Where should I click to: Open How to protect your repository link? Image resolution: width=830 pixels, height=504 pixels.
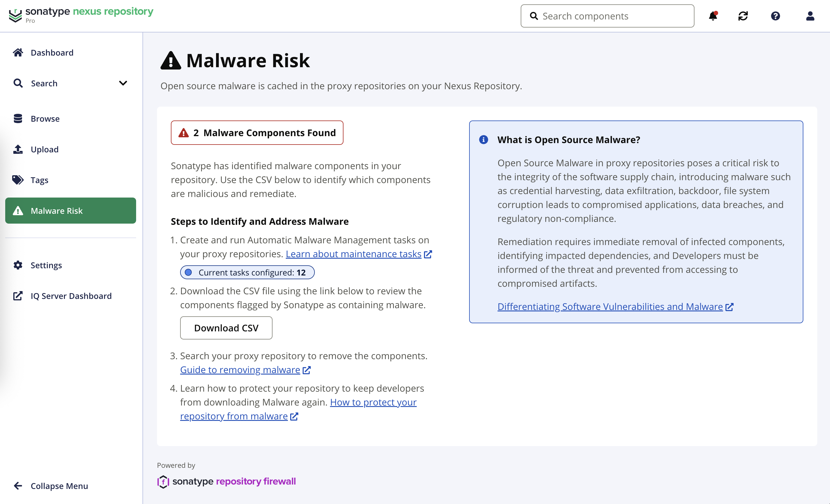tap(373, 402)
